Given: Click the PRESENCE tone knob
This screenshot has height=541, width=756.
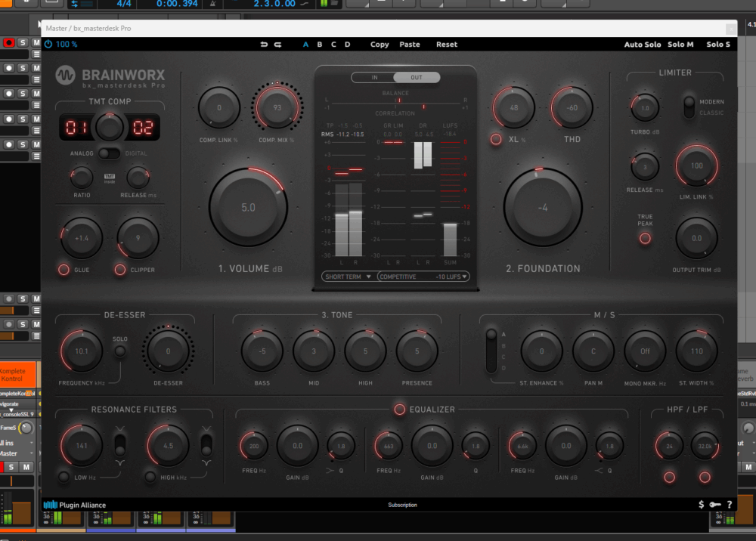Looking at the screenshot, I should click(x=417, y=351).
